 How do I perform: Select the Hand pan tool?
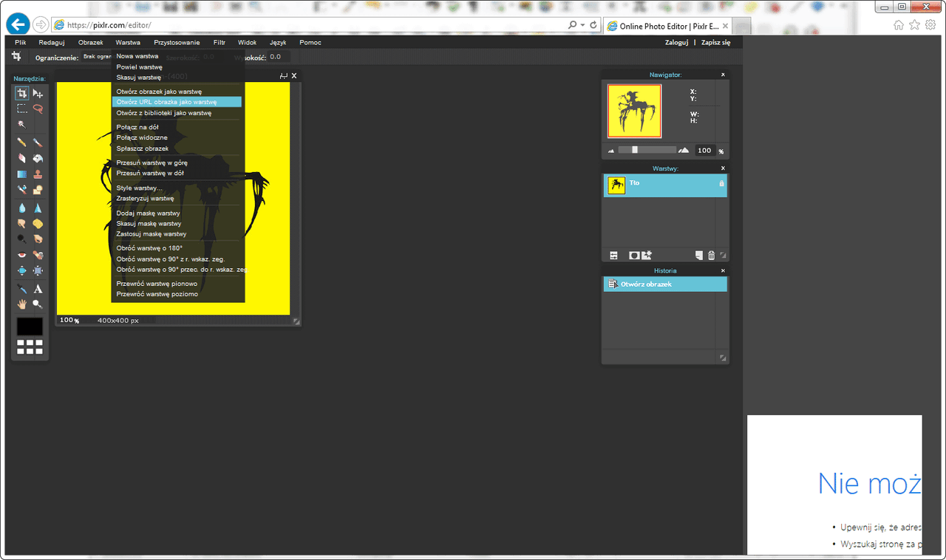(x=22, y=304)
